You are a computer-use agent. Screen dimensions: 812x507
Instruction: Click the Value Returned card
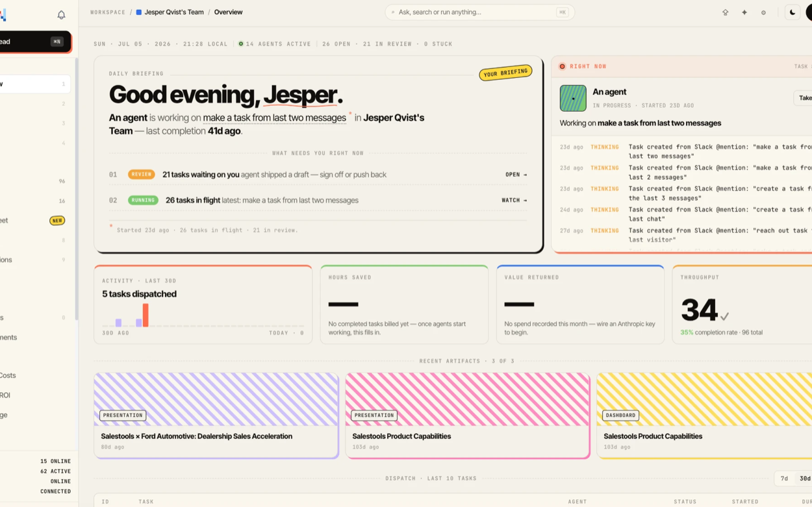[x=580, y=304]
